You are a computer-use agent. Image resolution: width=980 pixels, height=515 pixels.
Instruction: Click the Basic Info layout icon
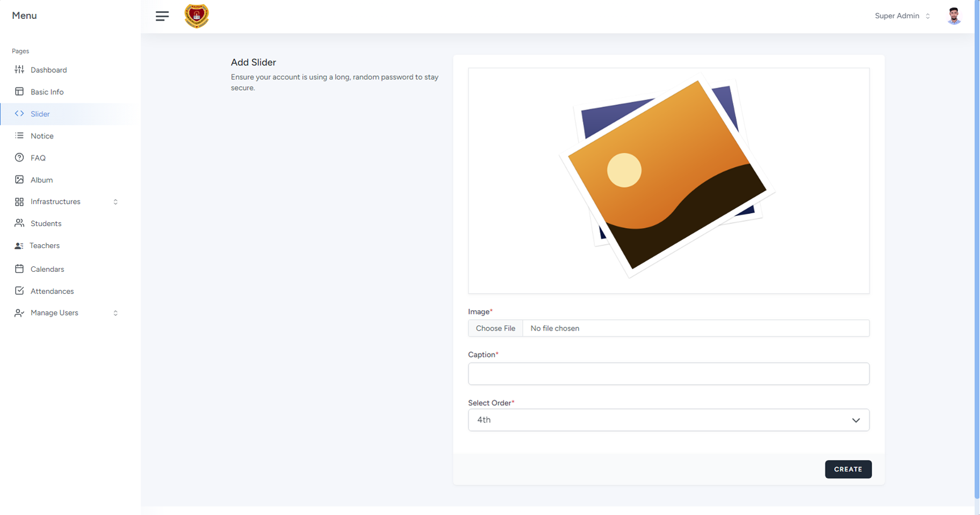tap(19, 91)
